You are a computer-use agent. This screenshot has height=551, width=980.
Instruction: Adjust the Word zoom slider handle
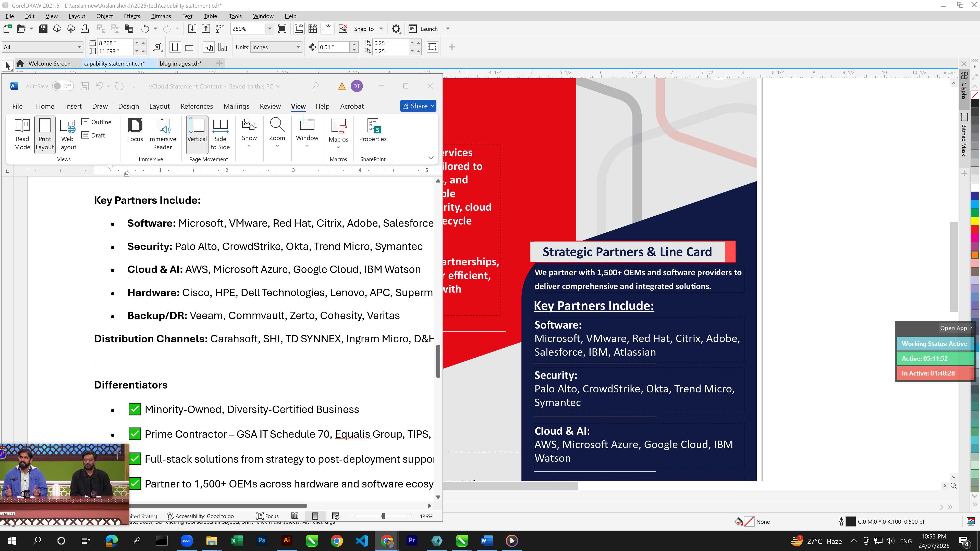click(383, 516)
